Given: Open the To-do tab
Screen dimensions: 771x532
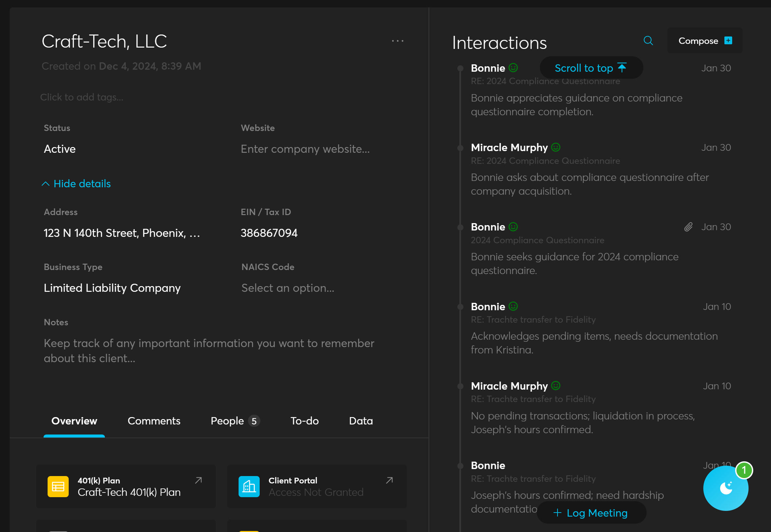Looking at the screenshot, I should coord(304,421).
